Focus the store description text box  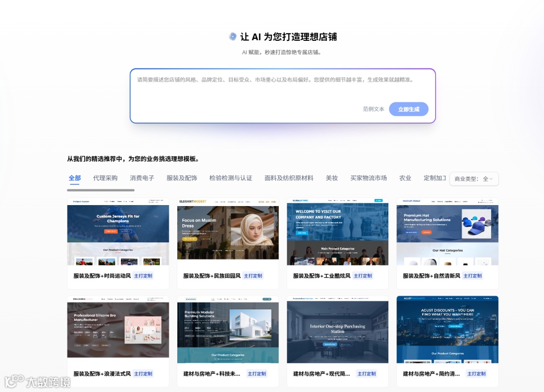283,96
